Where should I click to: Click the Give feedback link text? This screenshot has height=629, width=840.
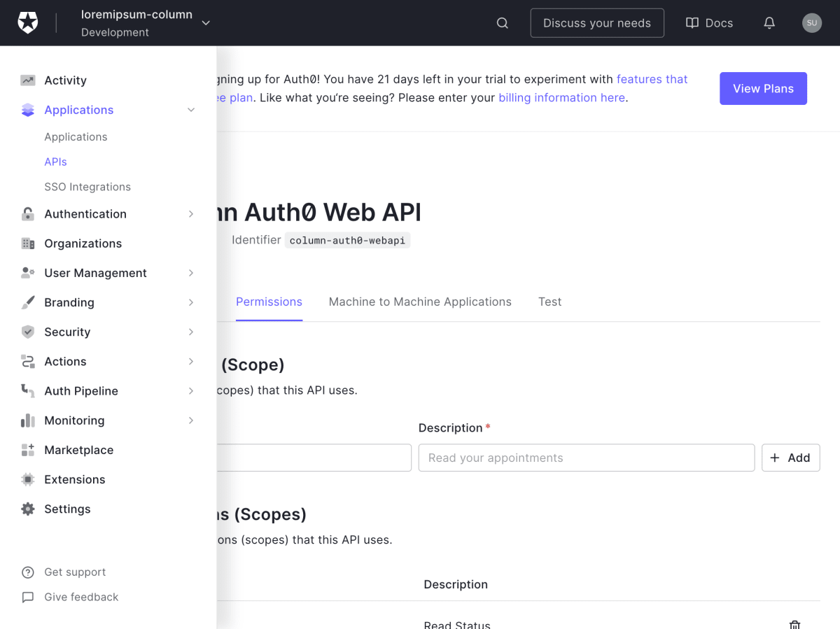[81, 598]
